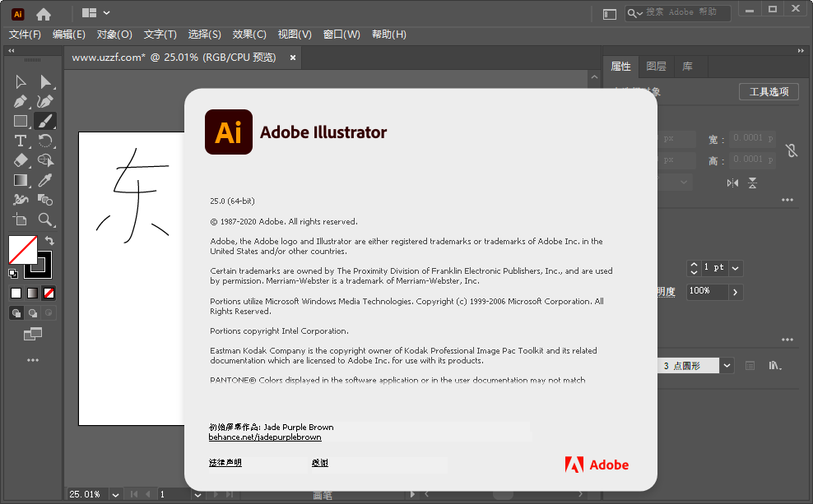Select the Curvature tool
Image resolution: width=813 pixels, height=504 pixels.
pyautogui.click(x=45, y=101)
